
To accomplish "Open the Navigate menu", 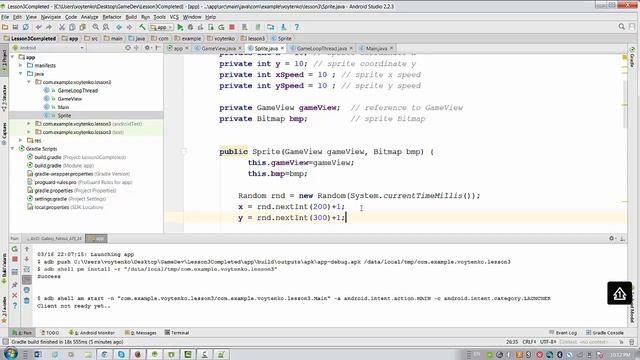I will point(51,17).
